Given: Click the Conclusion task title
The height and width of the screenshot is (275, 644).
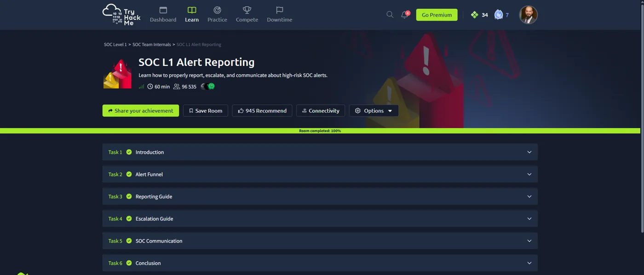Looking at the screenshot, I should click(148, 263).
